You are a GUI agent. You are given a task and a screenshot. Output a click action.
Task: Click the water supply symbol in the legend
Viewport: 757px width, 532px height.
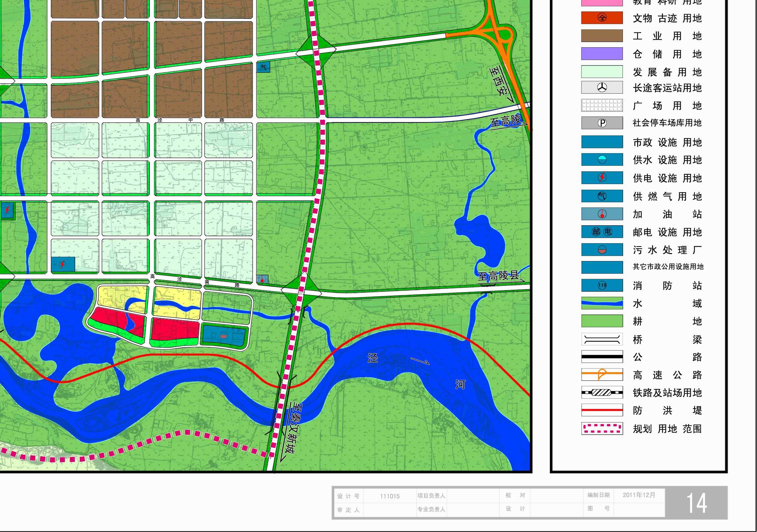click(x=602, y=160)
